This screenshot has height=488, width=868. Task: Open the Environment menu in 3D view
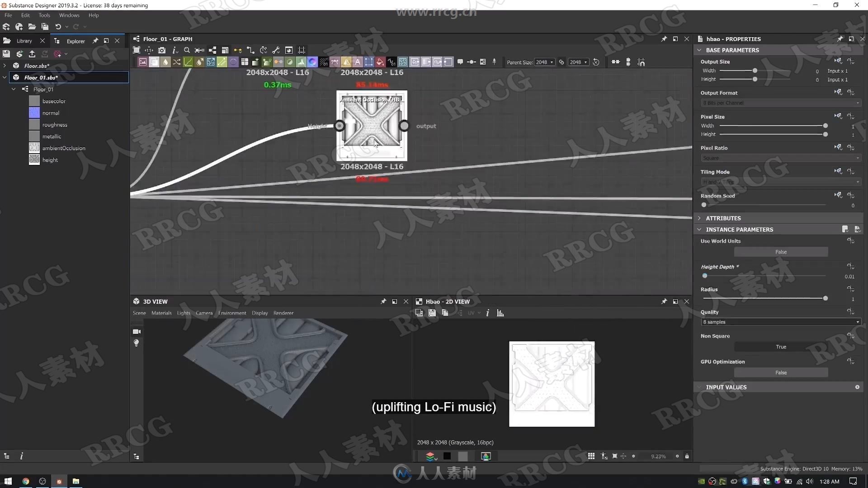pos(232,313)
